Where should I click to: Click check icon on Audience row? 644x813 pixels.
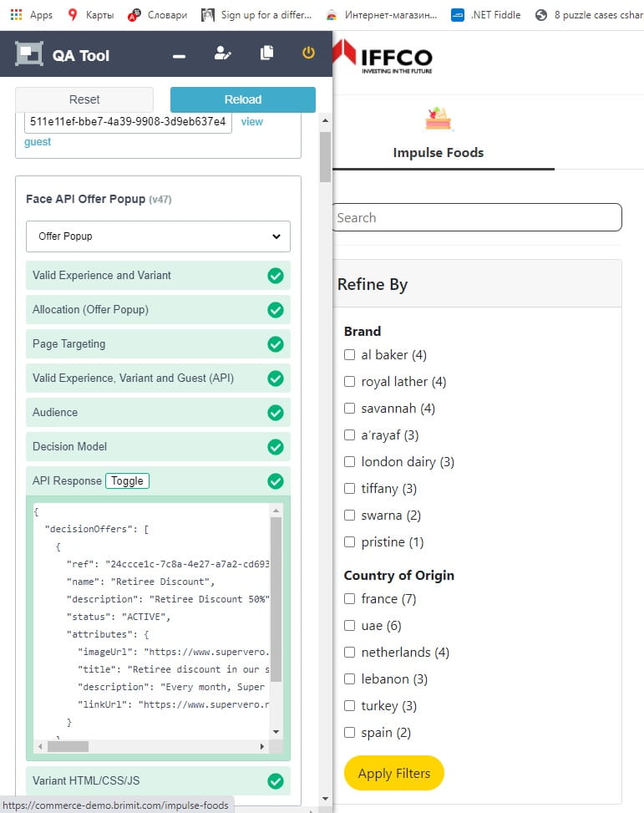[x=276, y=412]
